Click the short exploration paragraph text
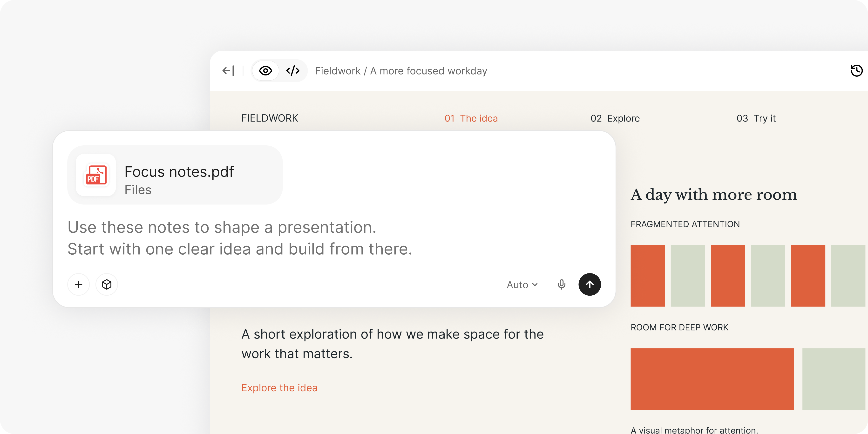Image resolution: width=868 pixels, height=434 pixels. tap(393, 344)
